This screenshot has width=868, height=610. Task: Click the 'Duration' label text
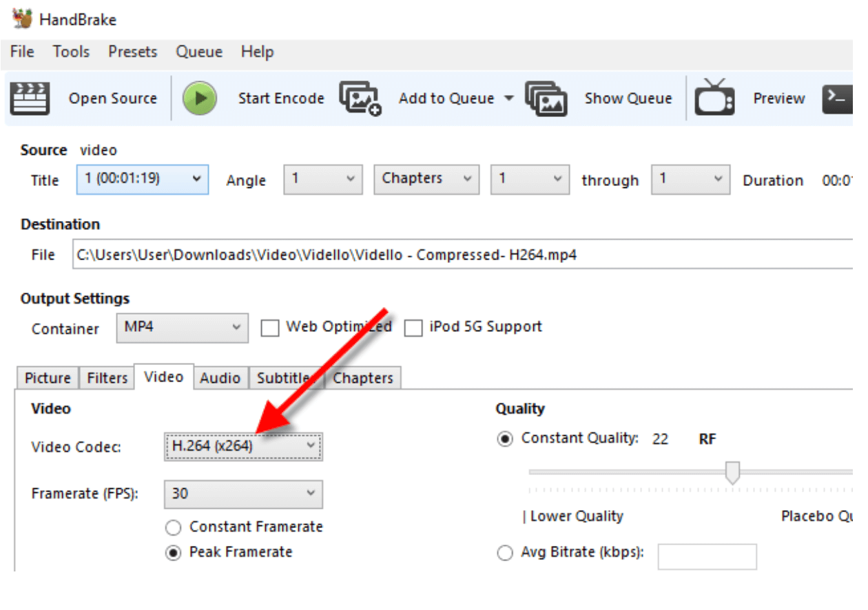click(773, 180)
